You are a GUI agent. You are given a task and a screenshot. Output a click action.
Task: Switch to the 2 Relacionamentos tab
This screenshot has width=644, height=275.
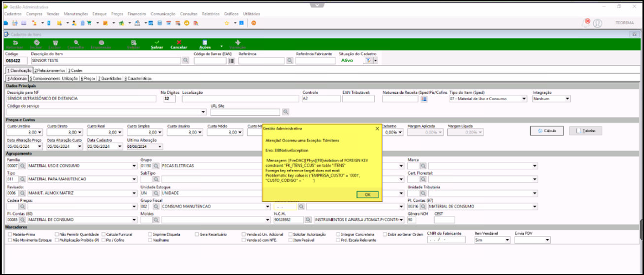[x=49, y=70]
